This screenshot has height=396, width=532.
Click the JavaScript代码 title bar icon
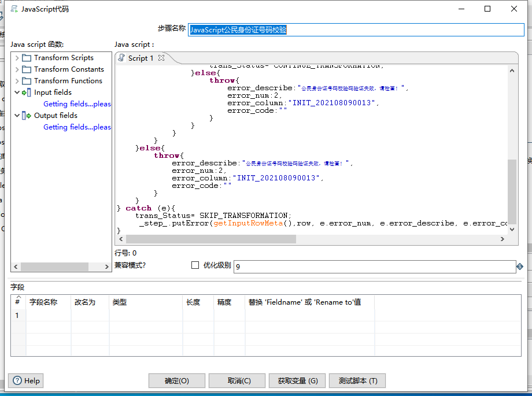[x=15, y=9]
